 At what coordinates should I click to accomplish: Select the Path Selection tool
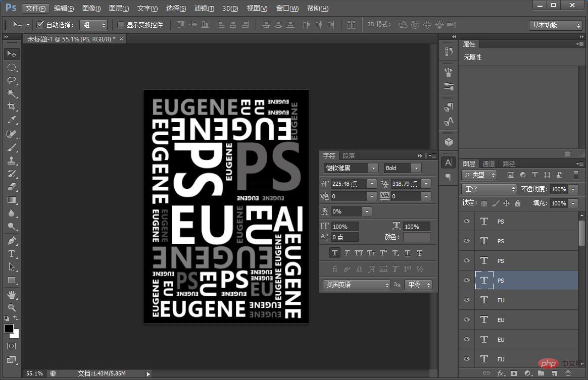(x=12, y=267)
